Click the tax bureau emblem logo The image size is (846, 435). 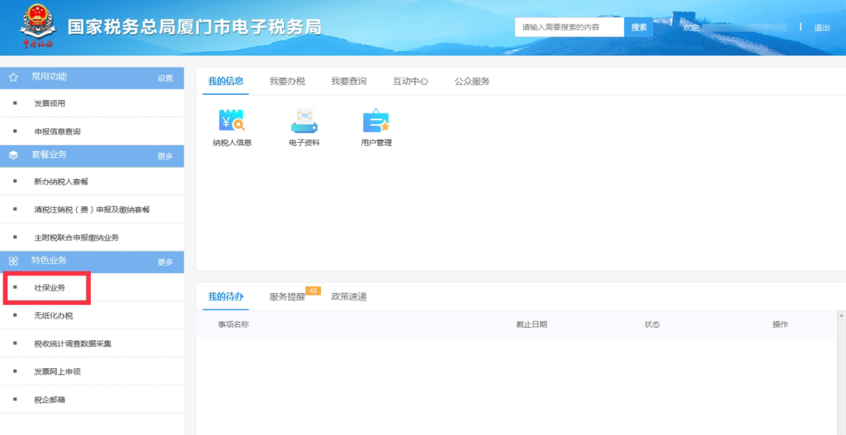pos(38,27)
